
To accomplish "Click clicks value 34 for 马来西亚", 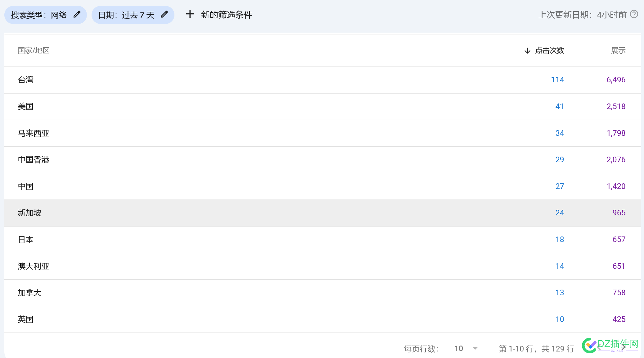I will pos(560,133).
